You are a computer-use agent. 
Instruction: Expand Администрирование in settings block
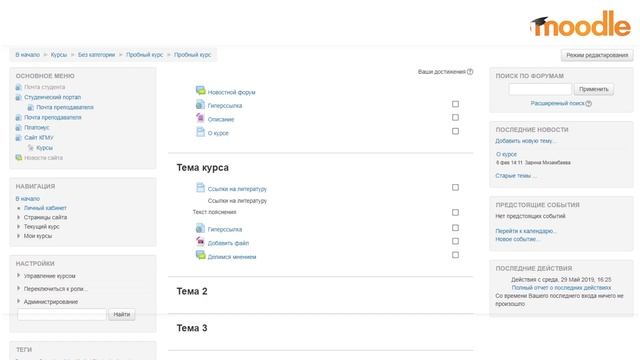click(x=18, y=301)
